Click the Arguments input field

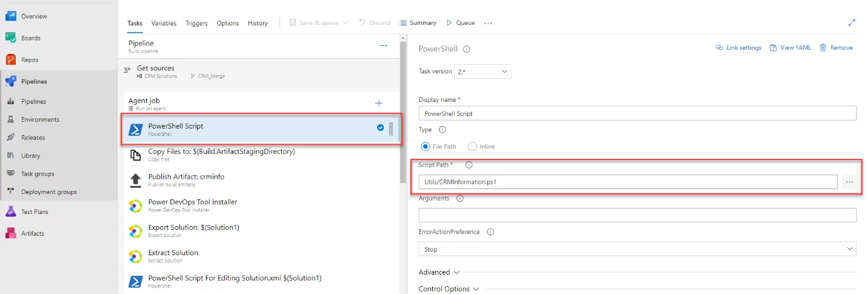(x=638, y=215)
